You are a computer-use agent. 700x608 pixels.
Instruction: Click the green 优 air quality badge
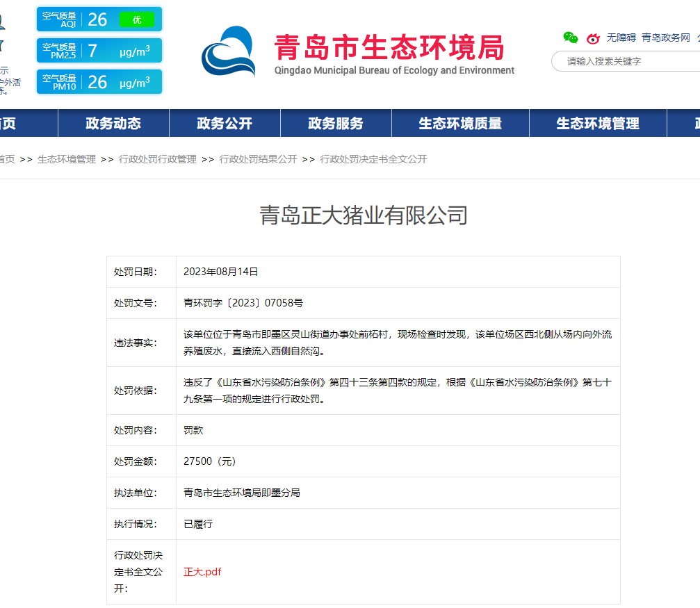click(x=137, y=19)
